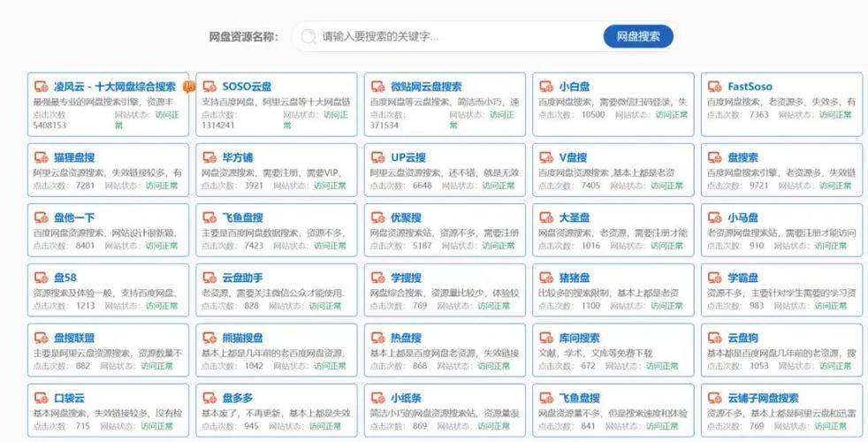This screenshot has width=868, height=442.
Task: Click the 网盘资源名称 label
Action: click(243, 37)
